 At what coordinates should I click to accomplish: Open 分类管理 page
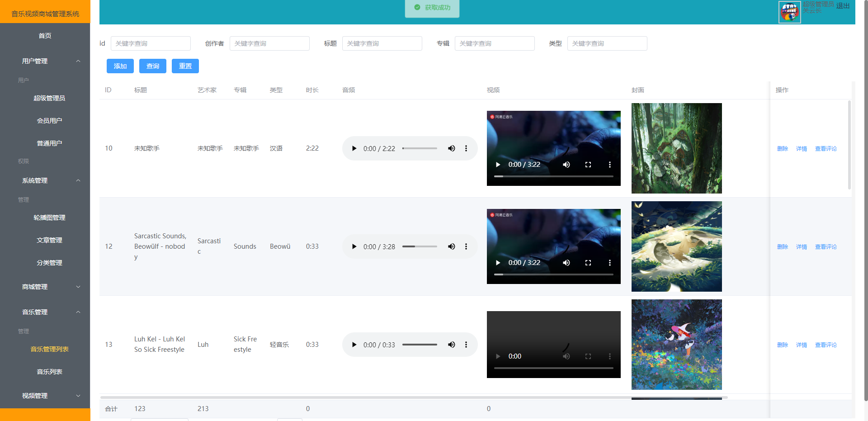coord(49,263)
